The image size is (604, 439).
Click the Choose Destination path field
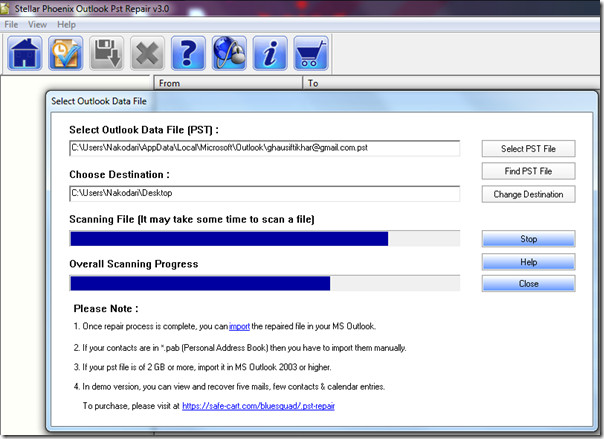[265, 193]
